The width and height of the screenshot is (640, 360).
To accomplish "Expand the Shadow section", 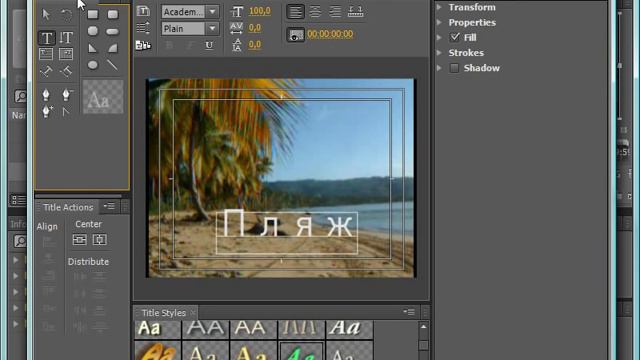I will (439, 68).
